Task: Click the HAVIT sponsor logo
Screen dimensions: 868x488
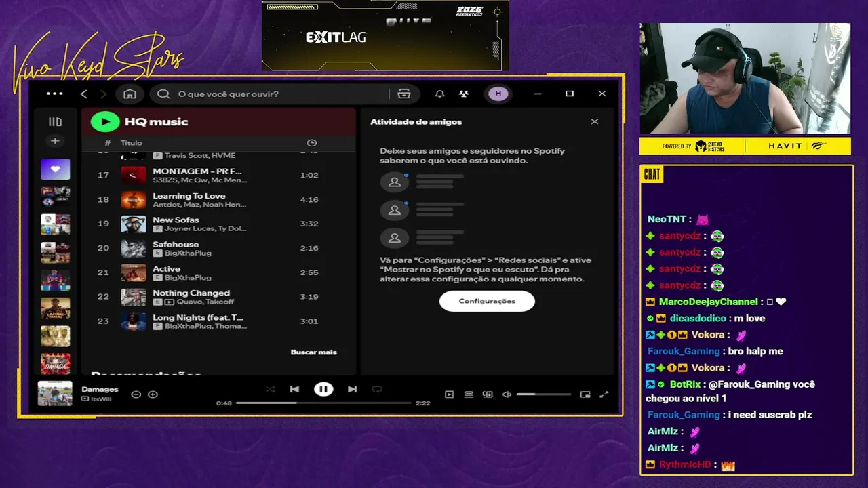Action: pos(785,146)
